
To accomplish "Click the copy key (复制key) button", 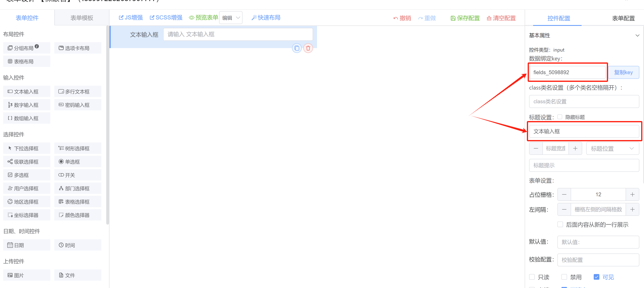I will 623,72.
